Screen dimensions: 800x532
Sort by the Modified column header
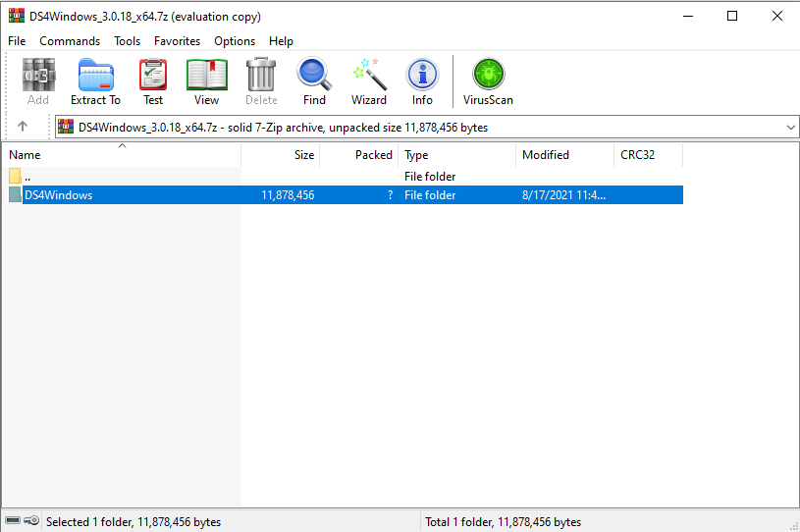(564, 155)
